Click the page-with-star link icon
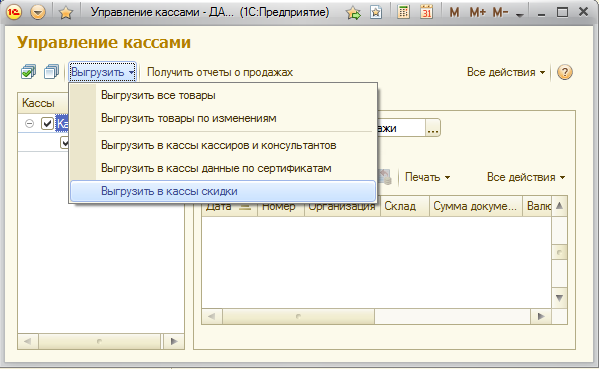 (x=376, y=13)
